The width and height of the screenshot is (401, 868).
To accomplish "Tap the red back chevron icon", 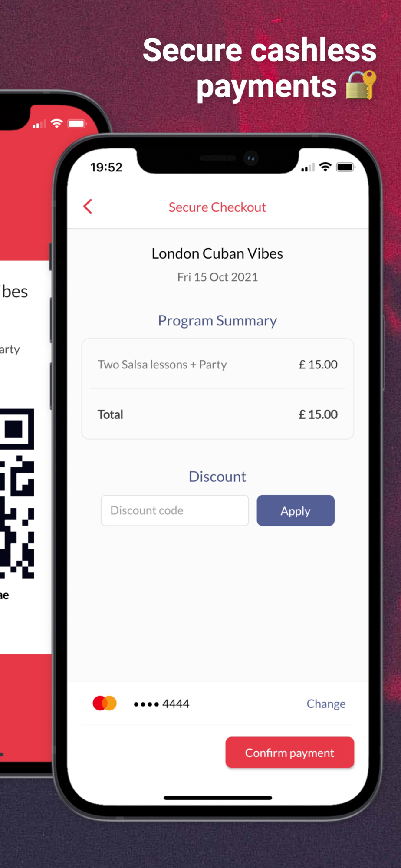I will pyautogui.click(x=88, y=207).
